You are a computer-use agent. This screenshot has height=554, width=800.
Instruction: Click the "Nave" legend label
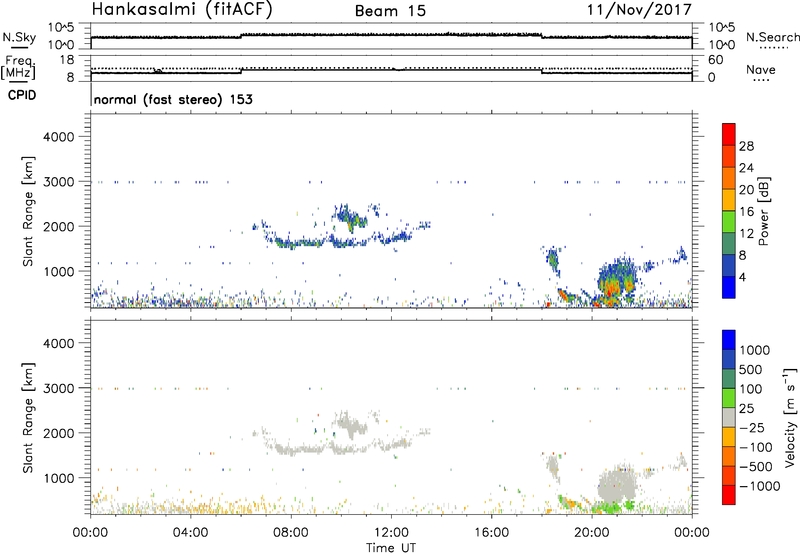tap(760, 70)
